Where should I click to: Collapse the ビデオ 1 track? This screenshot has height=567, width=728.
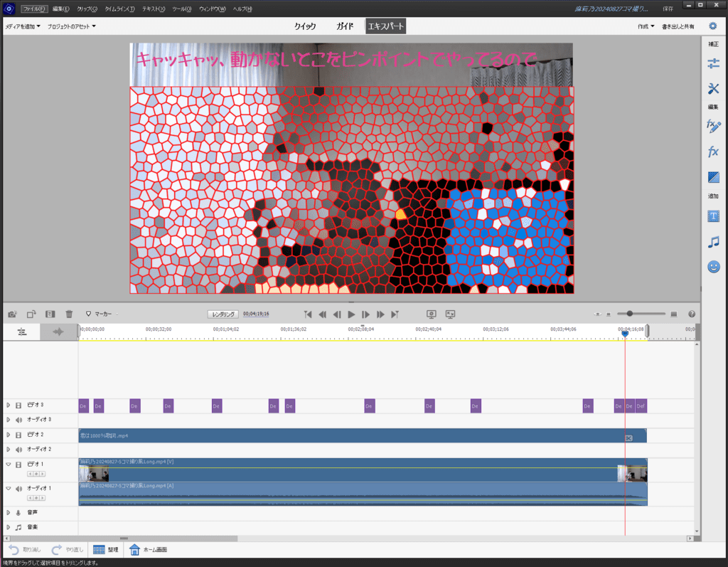[9, 465]
